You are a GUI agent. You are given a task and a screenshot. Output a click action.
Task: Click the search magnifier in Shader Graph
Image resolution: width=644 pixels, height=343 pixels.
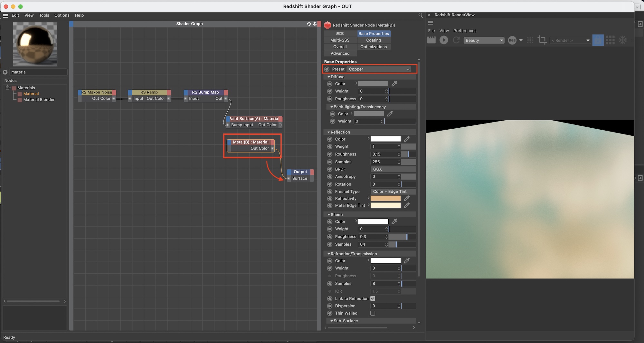coord(420,15)
